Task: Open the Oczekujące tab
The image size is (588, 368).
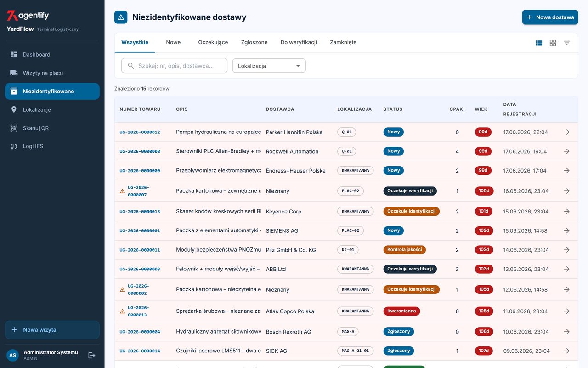Action: pyautogui.click(x=213, y=42)
